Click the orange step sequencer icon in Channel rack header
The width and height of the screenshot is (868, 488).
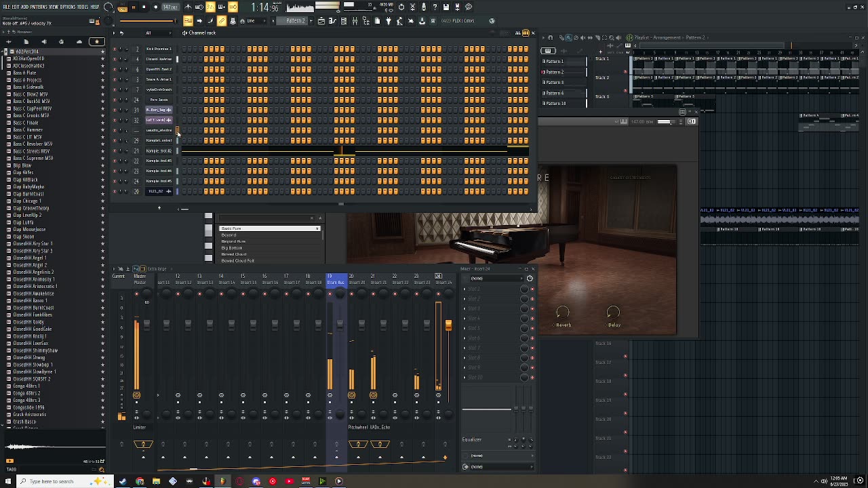click(x=525, y=33)
